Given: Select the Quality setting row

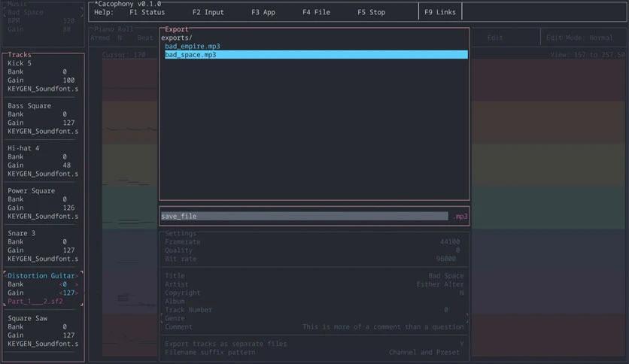Looking at the screenshot, I should point(312,250).
